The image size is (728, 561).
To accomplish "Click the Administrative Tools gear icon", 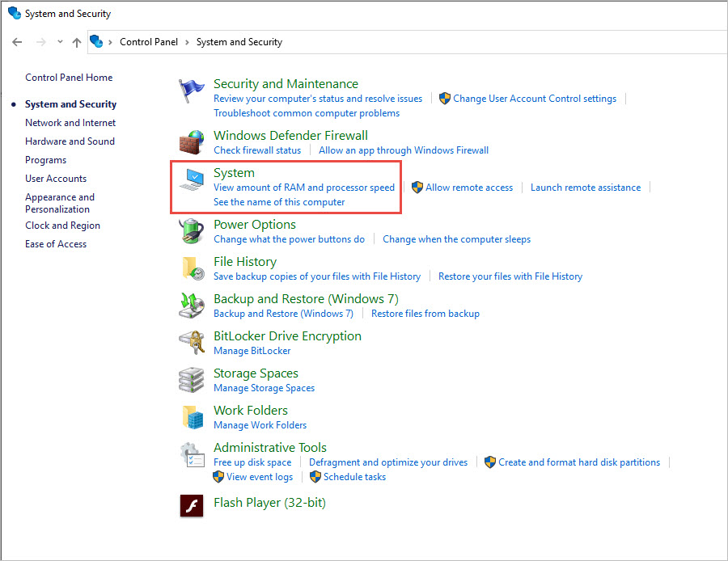I will (191, 454).
